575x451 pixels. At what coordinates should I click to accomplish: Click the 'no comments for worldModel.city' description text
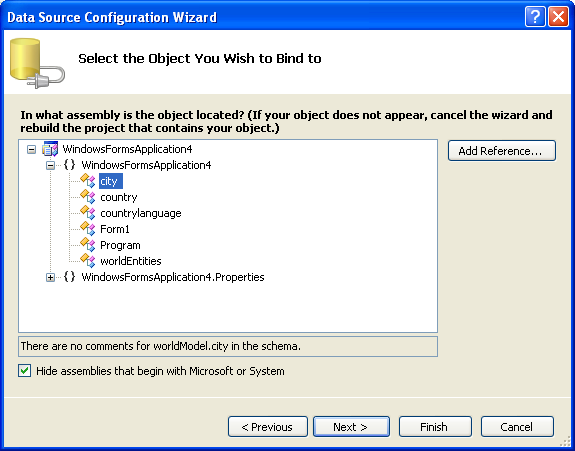[161, 346]
